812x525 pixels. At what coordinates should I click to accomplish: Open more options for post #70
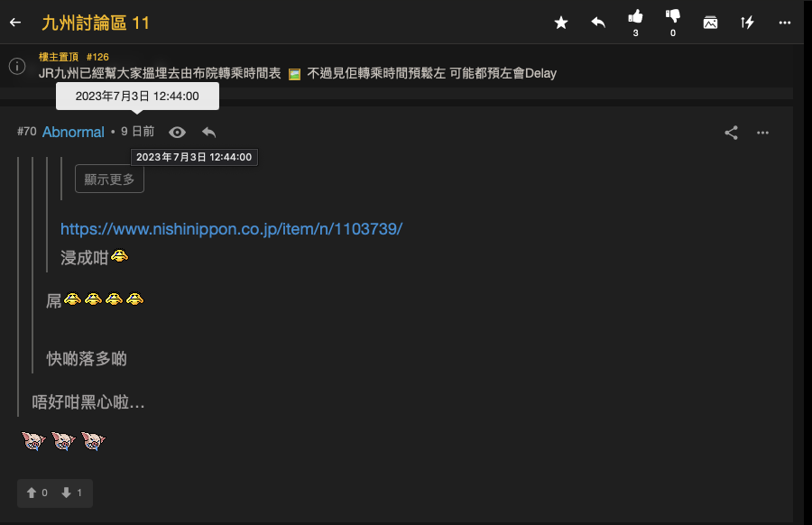pos(762,133)
